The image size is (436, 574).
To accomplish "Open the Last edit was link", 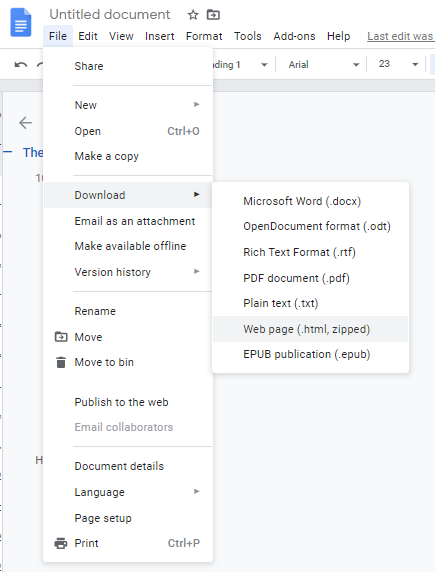I will pos(401,36).
